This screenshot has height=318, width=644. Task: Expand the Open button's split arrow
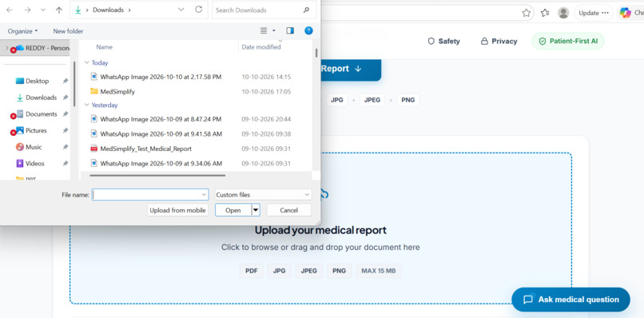click(x=256, y=210)
